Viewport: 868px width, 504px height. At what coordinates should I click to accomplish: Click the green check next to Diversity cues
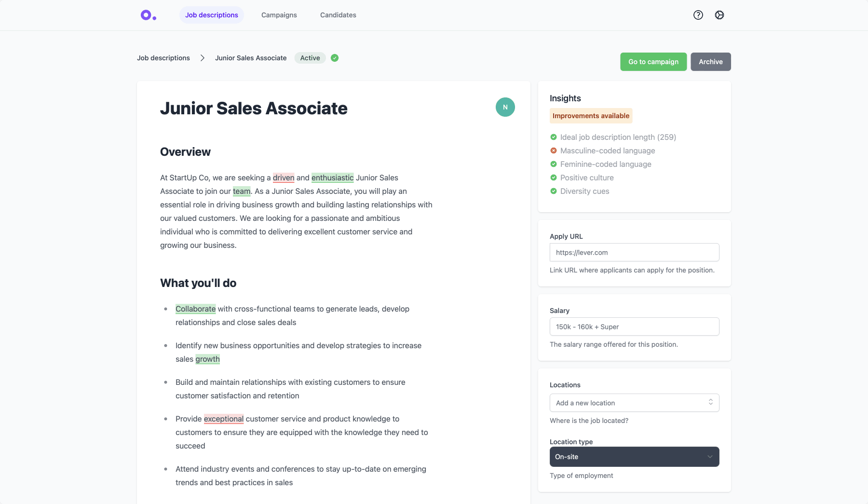coord(554,191)
